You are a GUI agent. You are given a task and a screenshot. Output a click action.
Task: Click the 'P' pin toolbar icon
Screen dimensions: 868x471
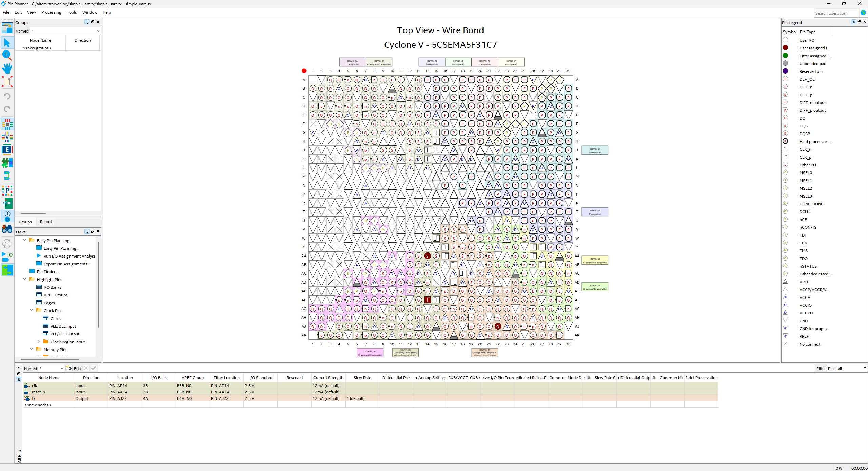[x=7, y=191]
